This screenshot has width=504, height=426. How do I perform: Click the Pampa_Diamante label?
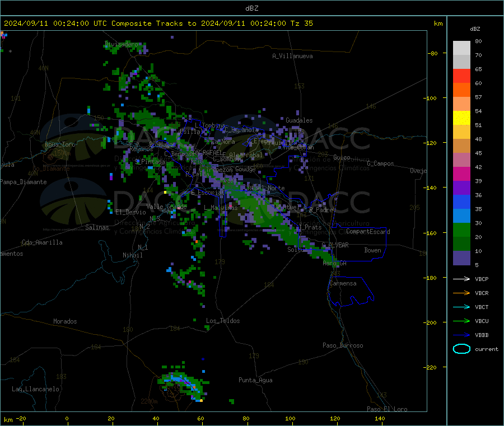click(23, 182)
